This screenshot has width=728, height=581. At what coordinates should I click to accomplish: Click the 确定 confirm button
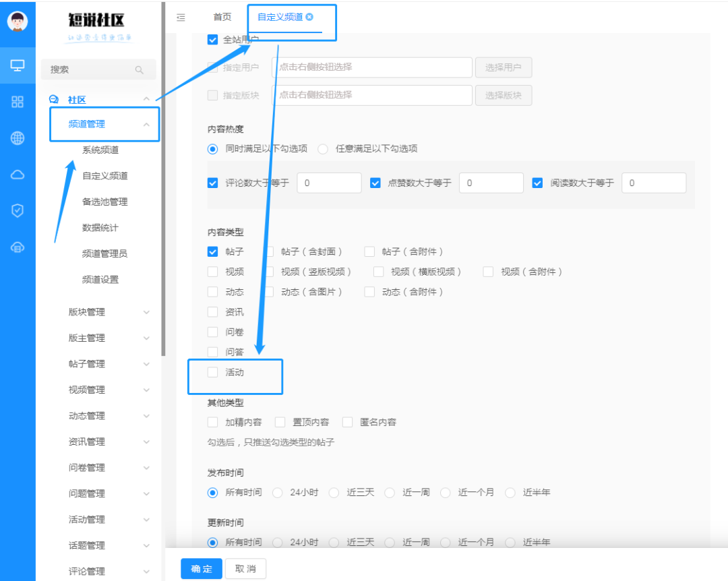point(201,568)
